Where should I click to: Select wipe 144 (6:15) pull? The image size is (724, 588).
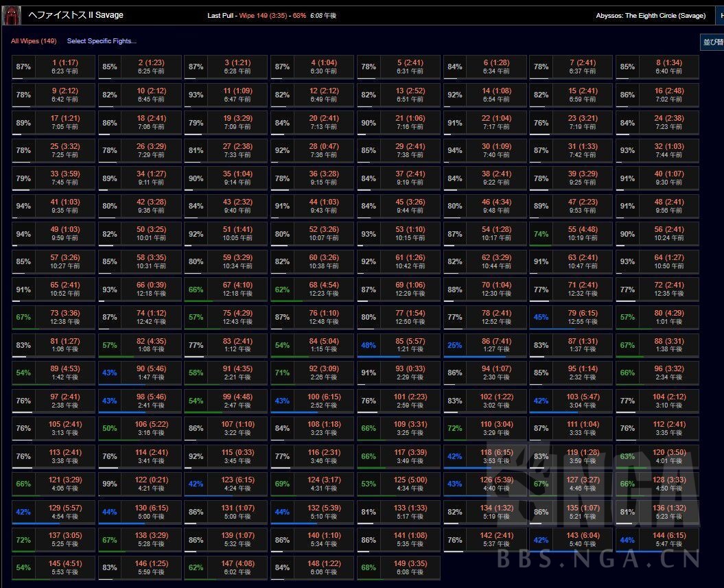668,539
